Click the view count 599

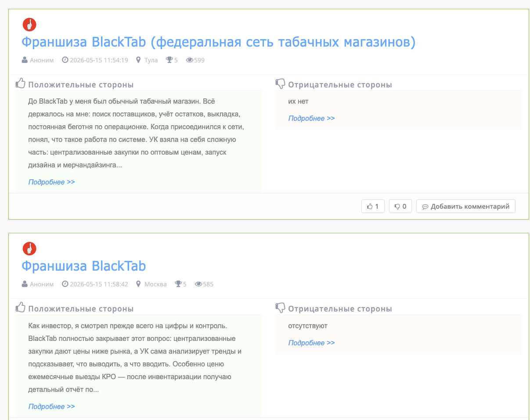tap(199, 60)
